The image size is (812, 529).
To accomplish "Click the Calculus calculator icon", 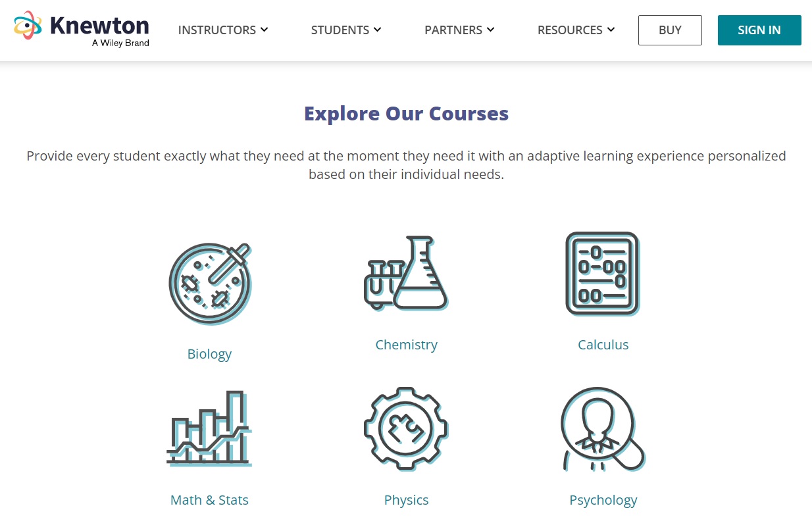I will tap(603, 274).
